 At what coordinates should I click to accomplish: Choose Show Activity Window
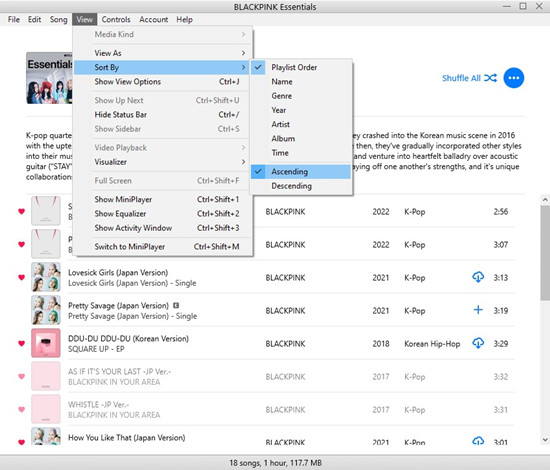tap(163, 228)
